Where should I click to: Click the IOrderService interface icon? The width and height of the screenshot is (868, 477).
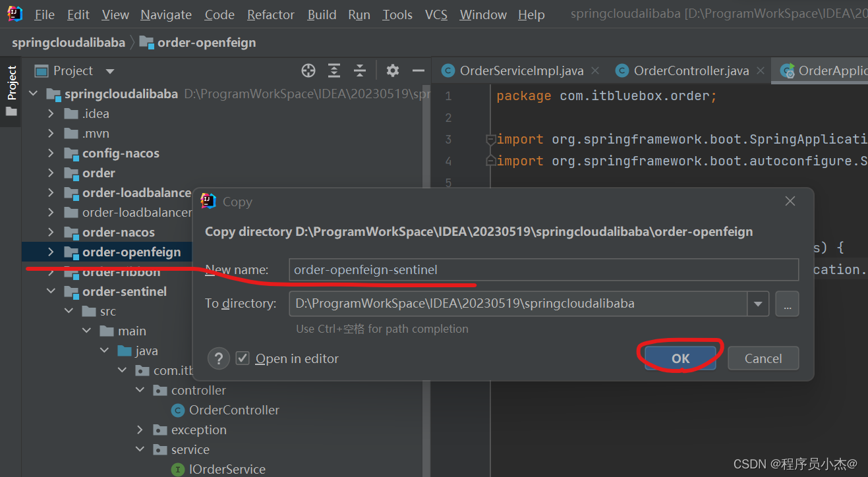(177, 469)
